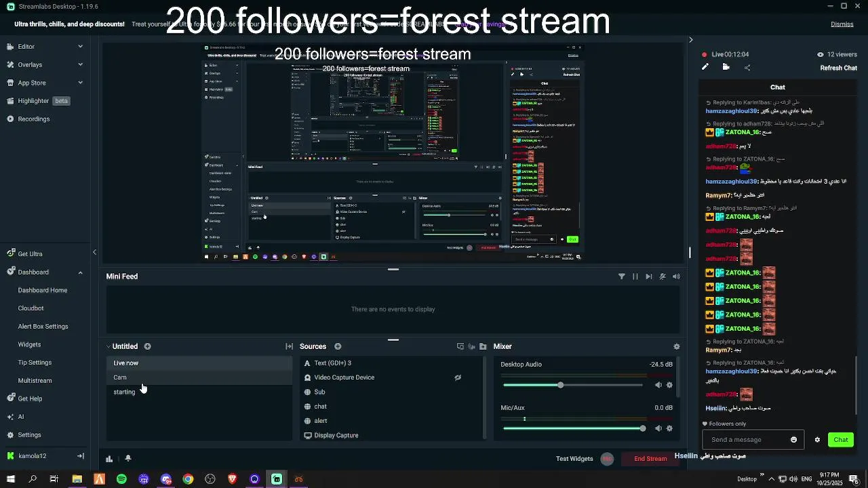Click Refresh Chat
The height and width of the screenshot is (488, 868).
(839, 68)
